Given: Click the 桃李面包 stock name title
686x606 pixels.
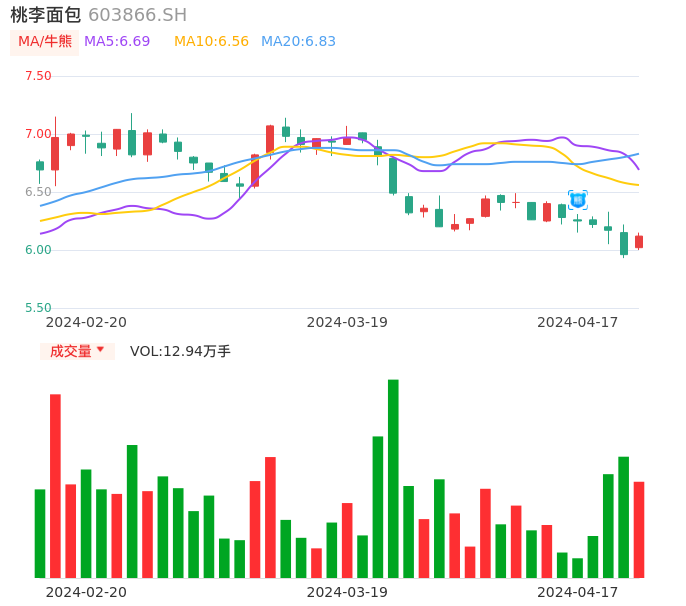Looking at the screenshot, I should (x=45, y=15).
